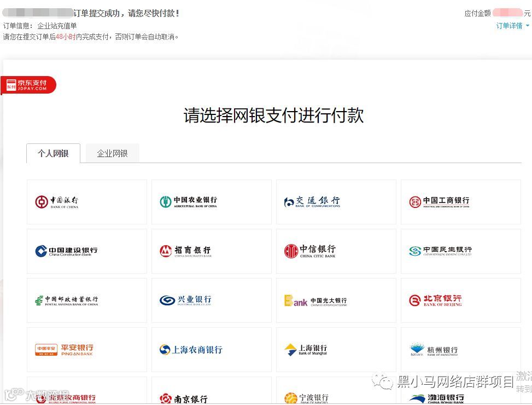The image size is (532, 405).
Task: Select Bank of Beijing (北京银行)
Action: pos(461,300)
